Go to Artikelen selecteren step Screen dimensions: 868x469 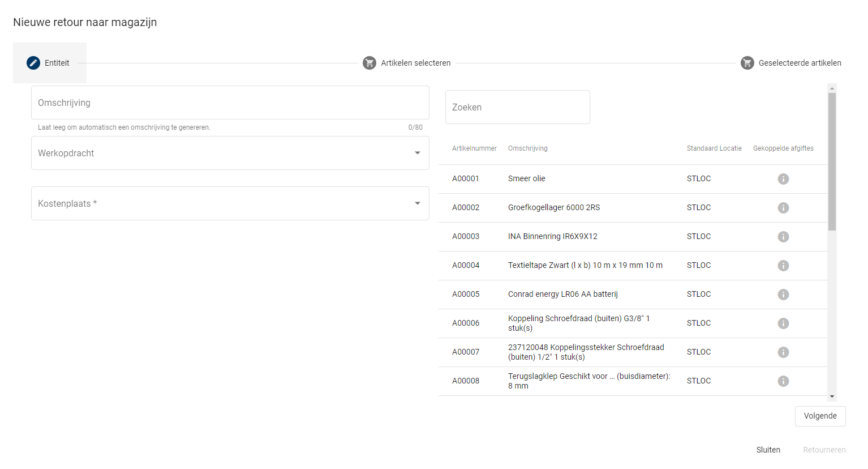[407, 63]
